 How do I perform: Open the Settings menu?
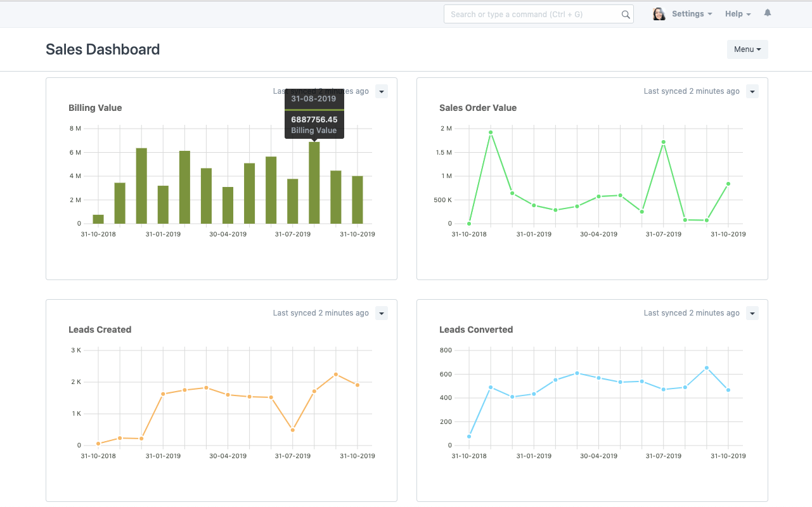coord(692,13)
